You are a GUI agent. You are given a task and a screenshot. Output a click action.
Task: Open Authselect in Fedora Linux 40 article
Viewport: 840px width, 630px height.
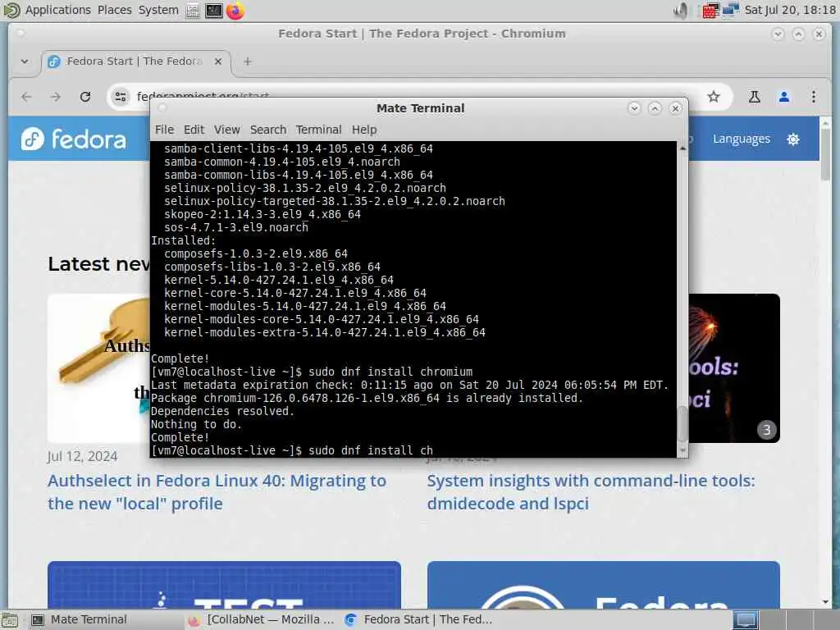pyautogui.click(x=217, y=492)
